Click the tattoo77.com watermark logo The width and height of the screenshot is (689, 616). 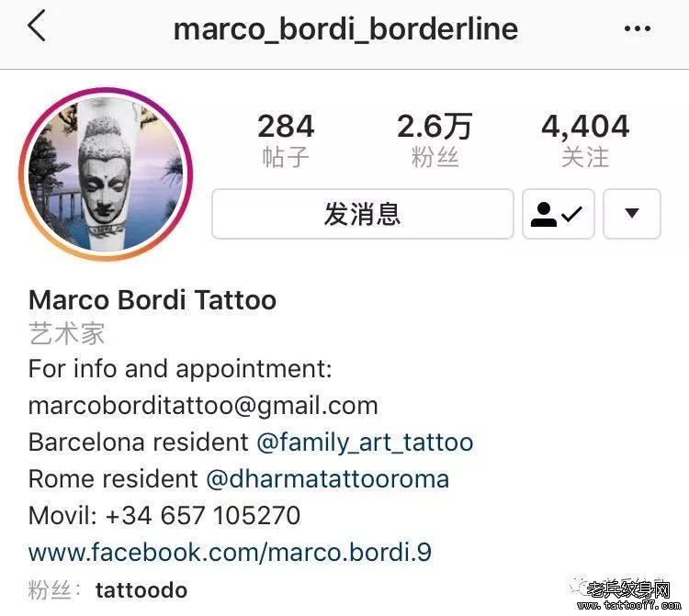pyautogui.click(x=628, y=595)
